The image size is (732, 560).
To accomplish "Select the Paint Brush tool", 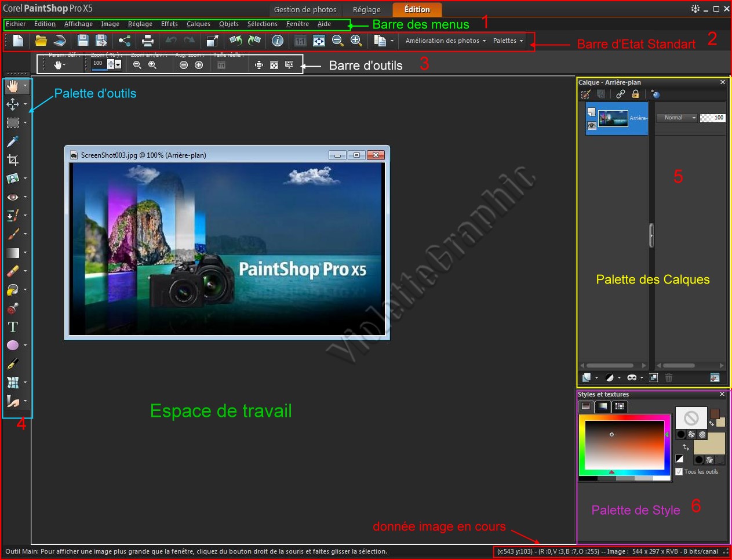I will click(x=13, y=234).
